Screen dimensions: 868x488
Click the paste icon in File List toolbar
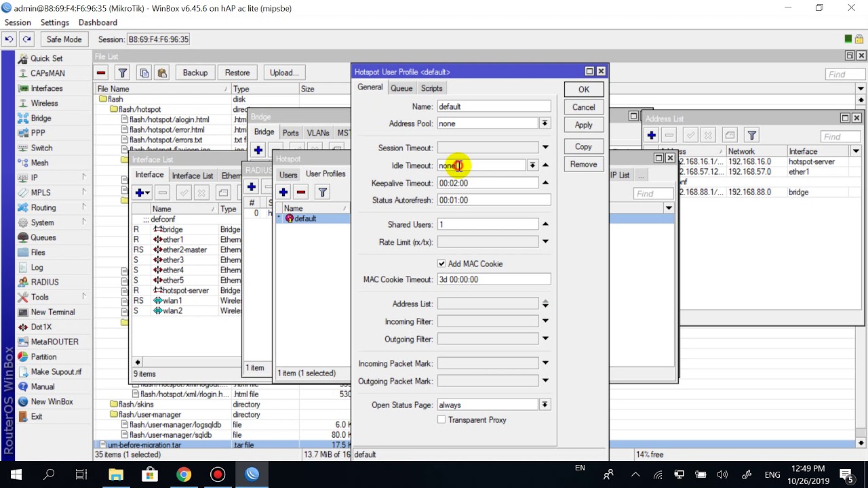click(161, 73)
